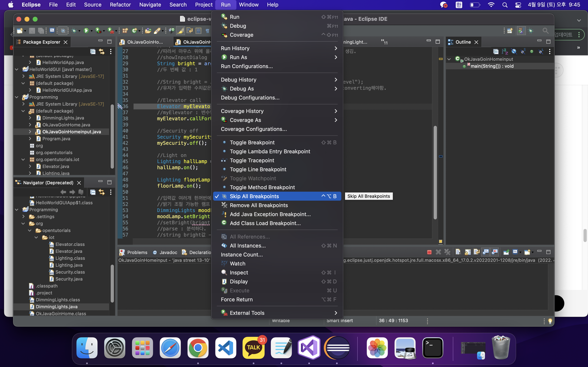Image resolution: width=588 pixels, height=367 pixels.
Task: Click the red Terminate console button
Action: point(429,252)
